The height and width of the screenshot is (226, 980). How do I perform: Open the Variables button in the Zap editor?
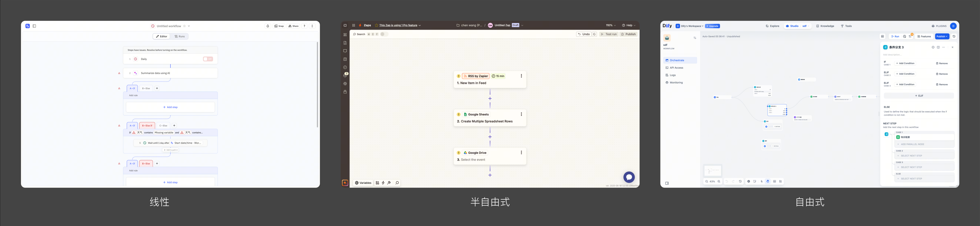click(363, 183)
